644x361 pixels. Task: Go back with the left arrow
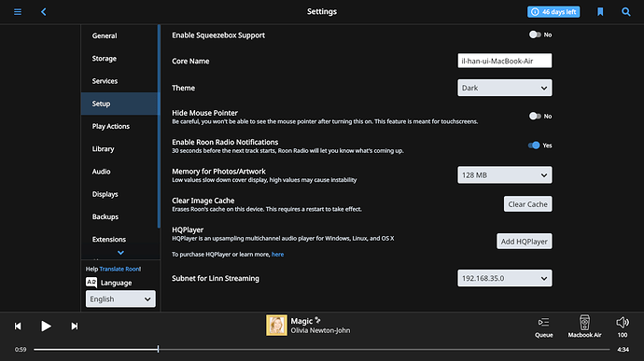[x=44, y=12]
